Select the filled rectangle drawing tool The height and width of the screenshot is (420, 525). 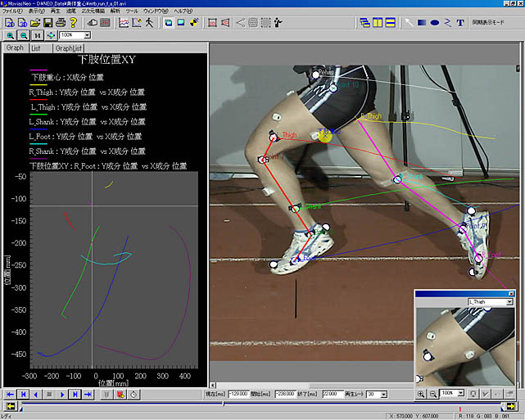[x=422, y=23]
